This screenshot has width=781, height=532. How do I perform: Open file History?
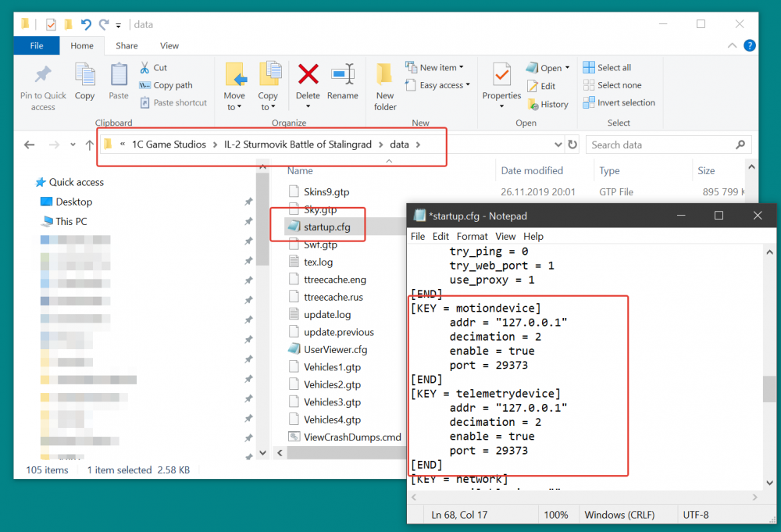click(x=548, y=105)
